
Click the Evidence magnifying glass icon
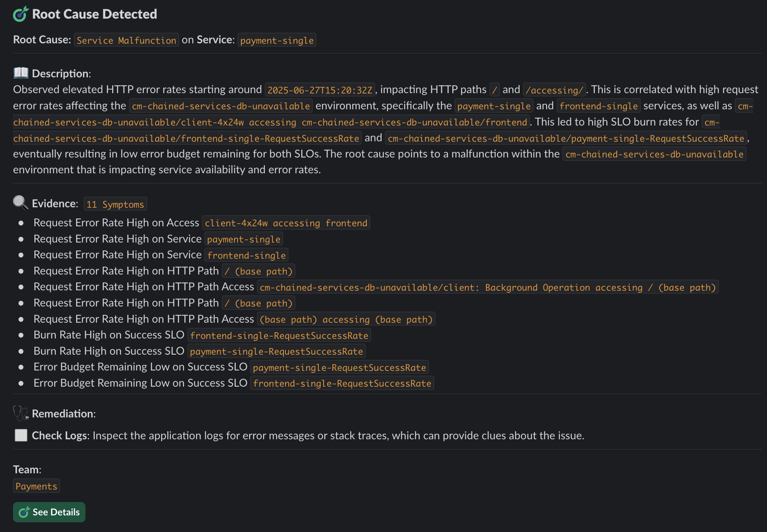(x=21, y=203)
